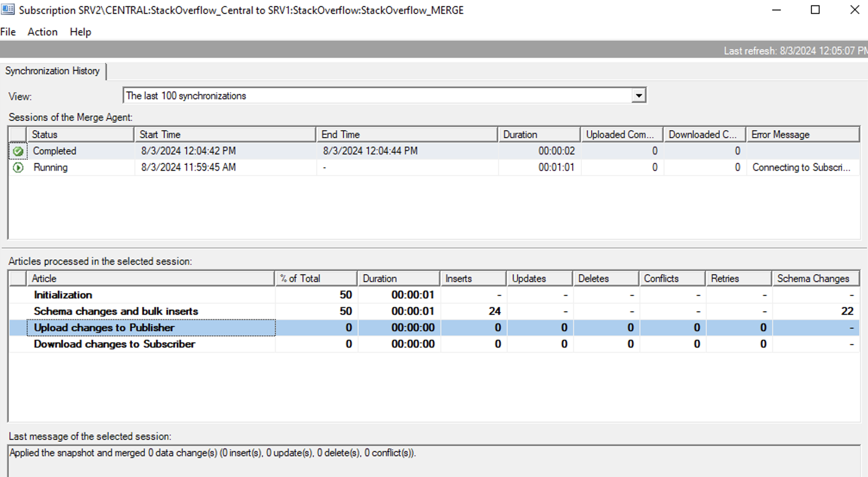Image resolution: width=868 pixels, height=477 pixels.
Task: Click the Schema Changes column header
Action: point(816,279)
